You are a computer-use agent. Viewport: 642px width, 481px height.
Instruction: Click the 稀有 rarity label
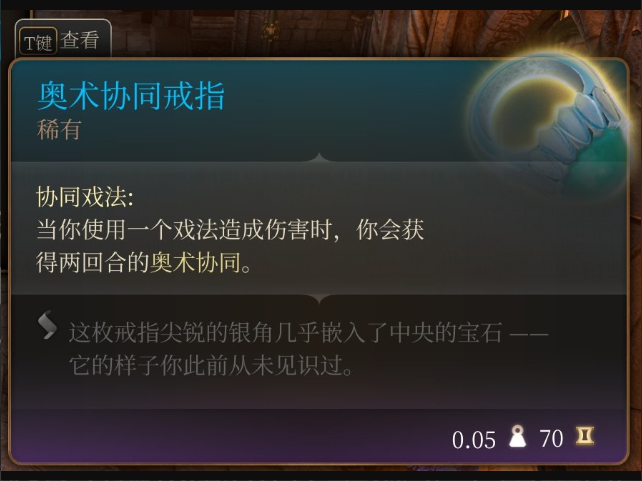point(59,129)
